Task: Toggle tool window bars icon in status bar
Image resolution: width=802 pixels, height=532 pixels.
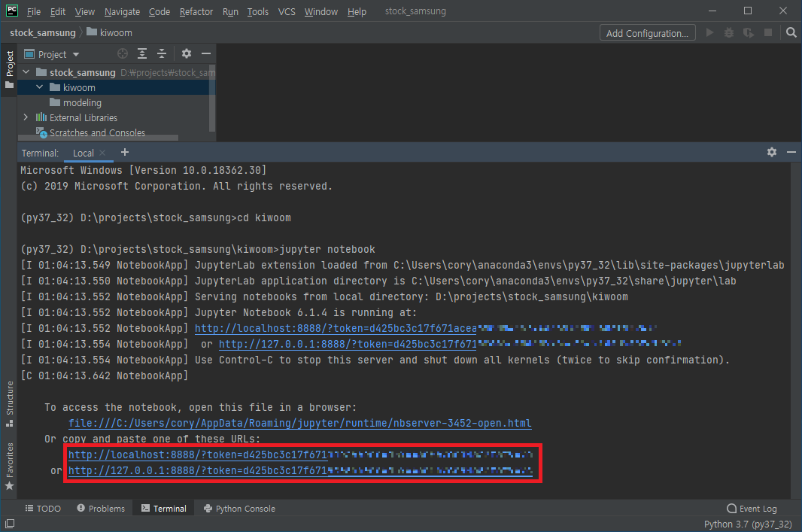Action: coord(10,524)
